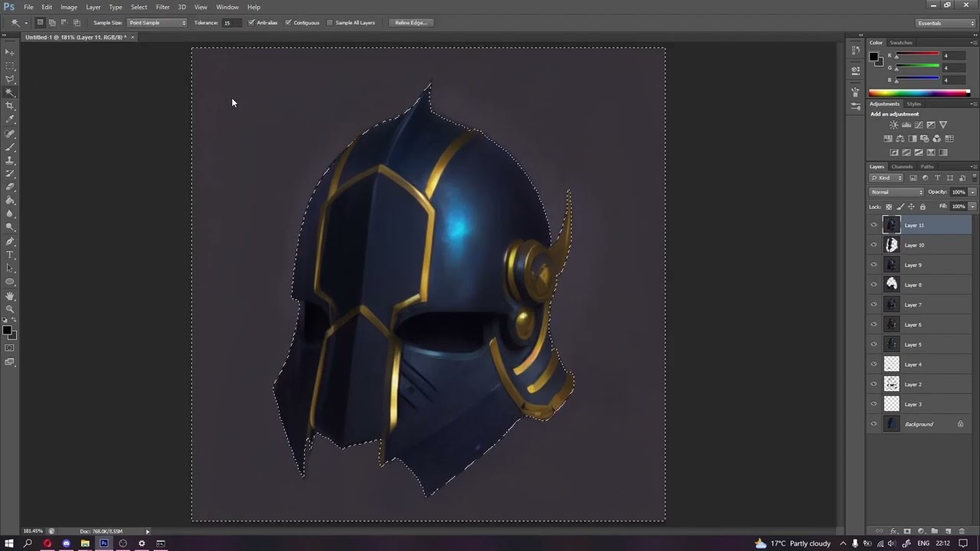Uncheck the Contiguous option
Image resolution: width=980 pixels, height=551 pixels.
point(288,22)
